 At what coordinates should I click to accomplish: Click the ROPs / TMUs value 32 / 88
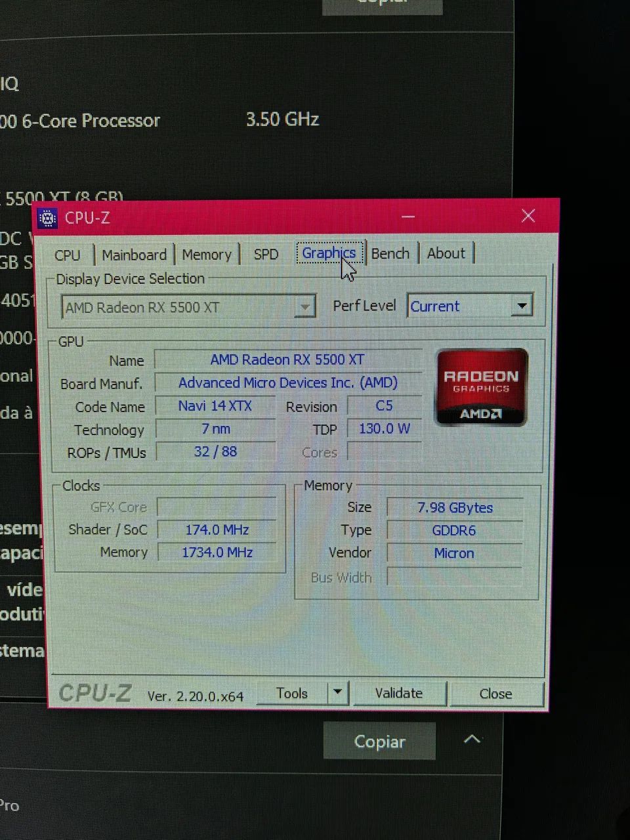[x=215, y=451]
